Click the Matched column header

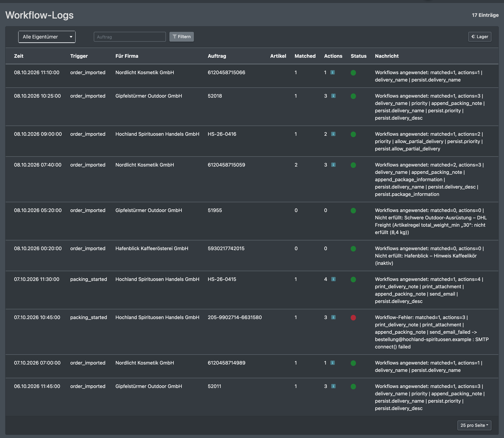coord(305,56)
